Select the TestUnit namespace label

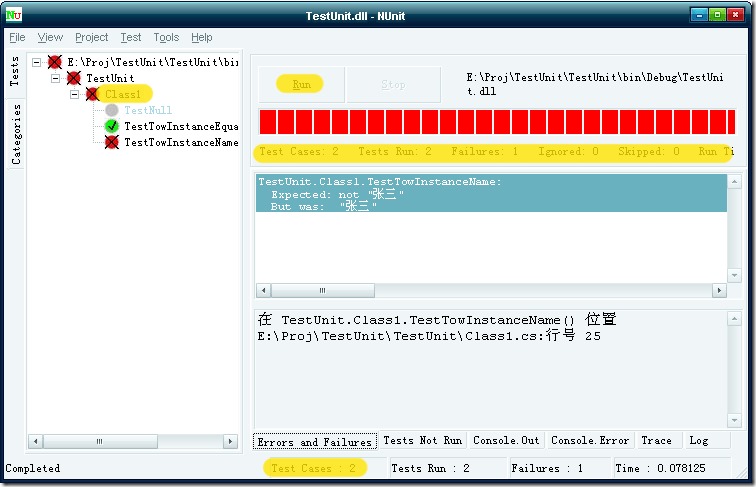click(110, 78)
